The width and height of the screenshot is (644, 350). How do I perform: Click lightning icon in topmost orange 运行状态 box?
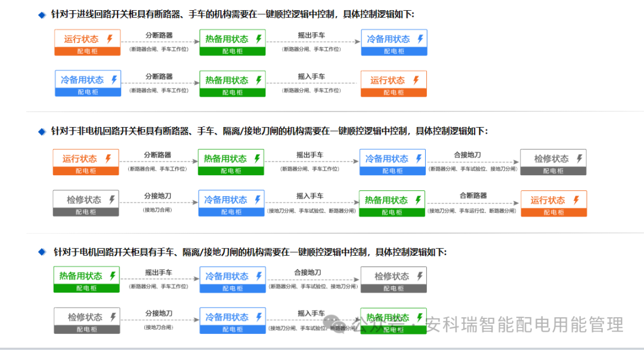109,39
